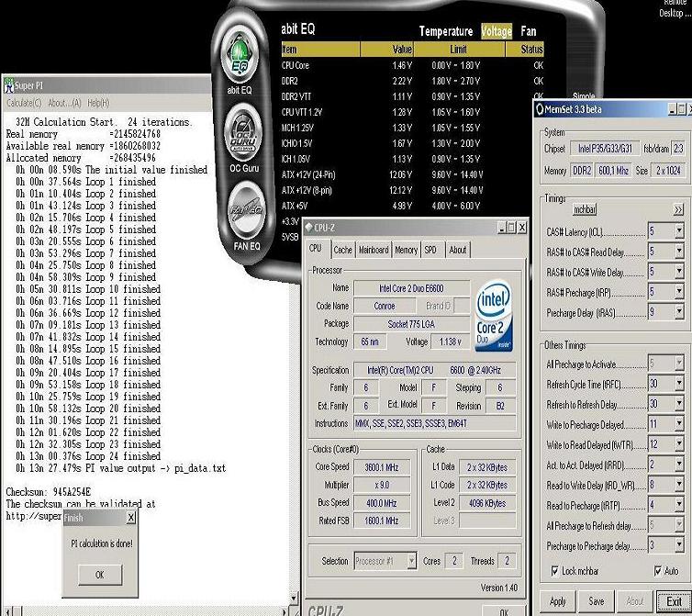This screenshot has height=616, width=692.
Task: Open the RAS# to CAS# Write Delay dropdown
Action: (679, 272)
